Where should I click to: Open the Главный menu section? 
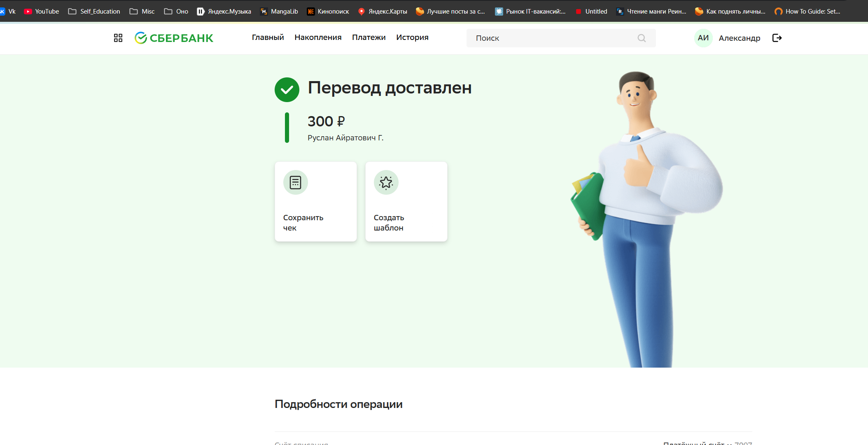[268, 37]
